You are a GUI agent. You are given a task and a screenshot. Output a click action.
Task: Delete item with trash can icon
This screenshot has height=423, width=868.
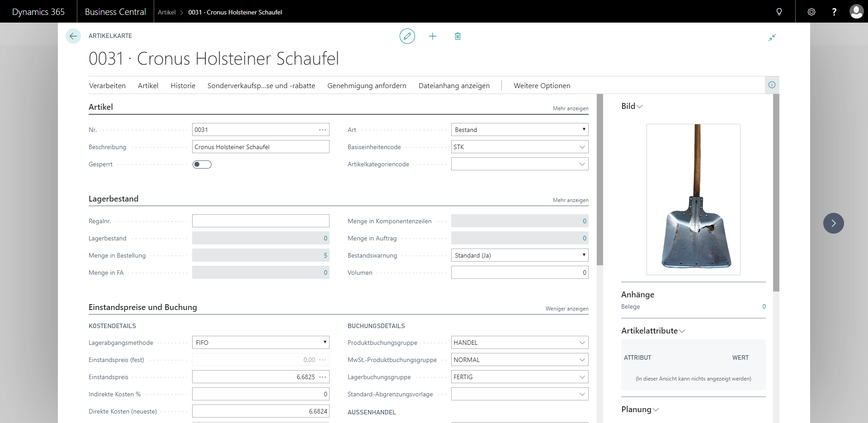pyautogui.click(x=458, y=36)
